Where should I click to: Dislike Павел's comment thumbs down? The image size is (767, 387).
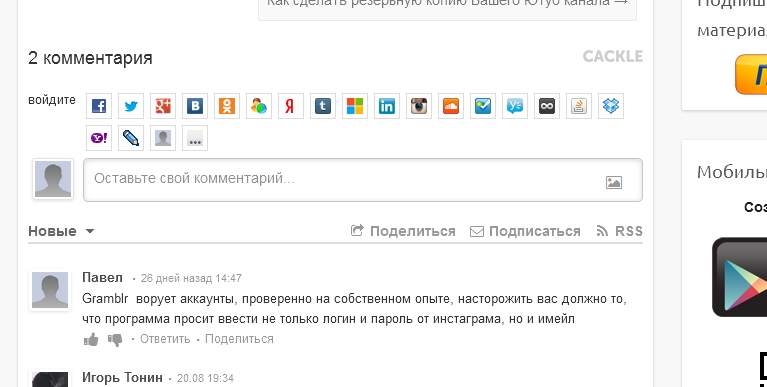[x=115, y=339]
